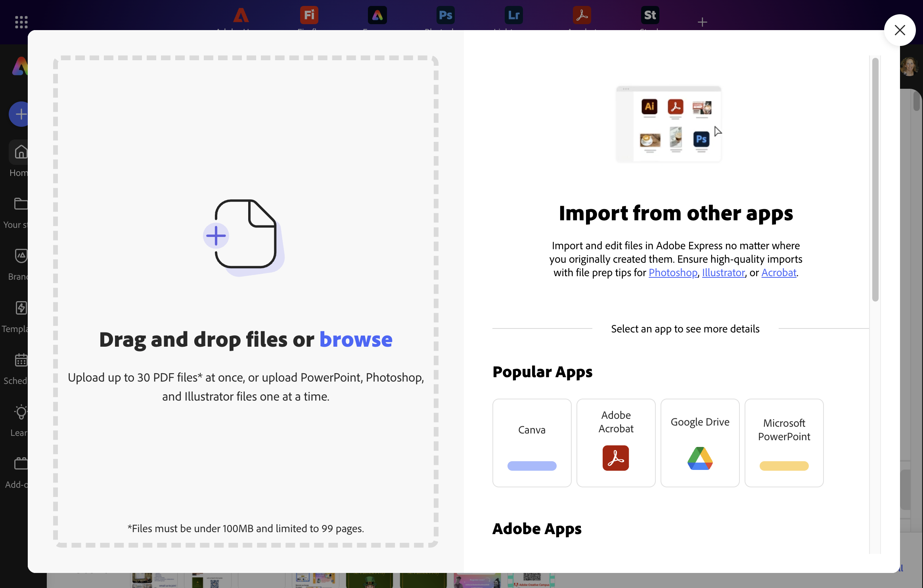Select the Canva import card

coord(531,443)
